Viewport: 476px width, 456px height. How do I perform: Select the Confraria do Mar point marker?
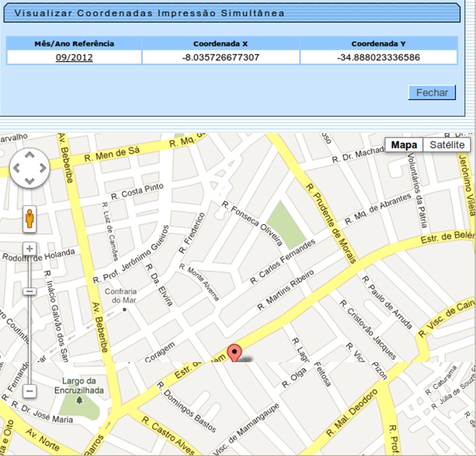click(123, 309)
